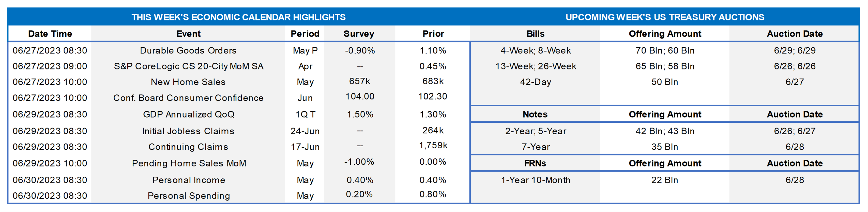Click the GDP Annualized QoQ event
Viewport: 868px width, 212px height.
[x=188, y=115]
